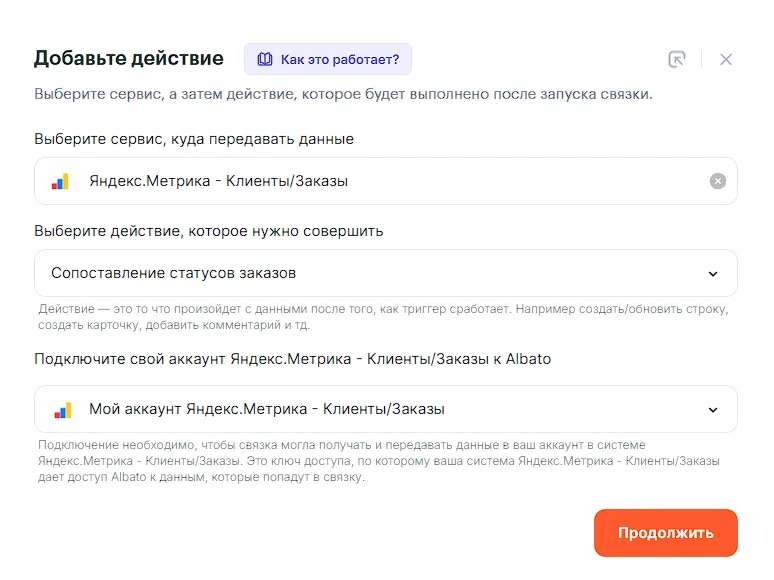The width and height of the screenshot is (774, 580).
Task: Click the orange Продолжить button
Action: point(666,533)
